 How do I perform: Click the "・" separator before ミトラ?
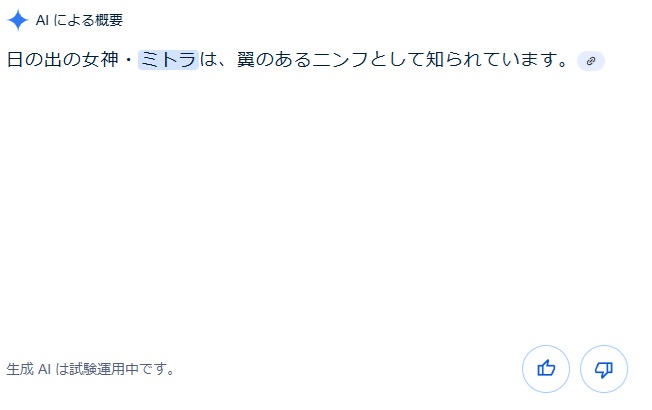click(x=127, y=60)
